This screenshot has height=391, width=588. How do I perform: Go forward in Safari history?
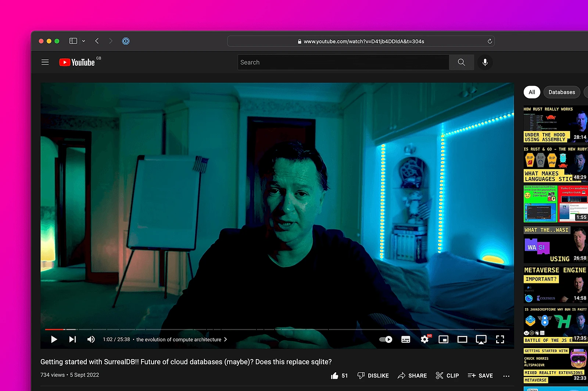pos(111,41)
